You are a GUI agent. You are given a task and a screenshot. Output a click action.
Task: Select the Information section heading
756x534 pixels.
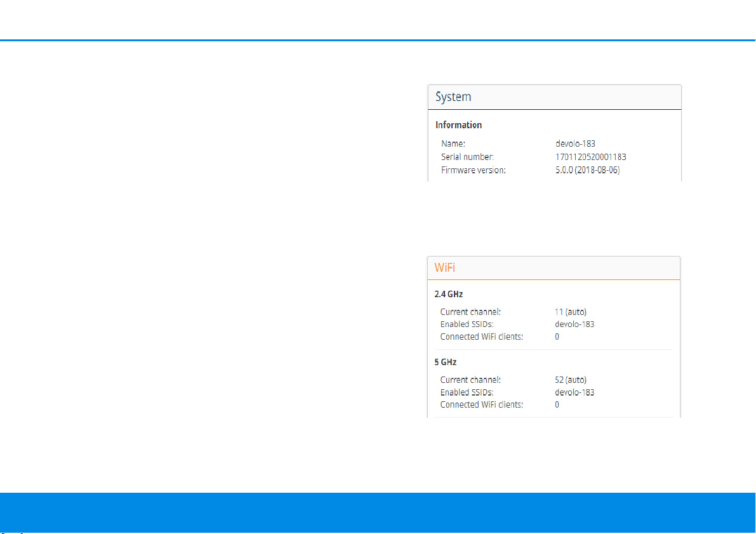[x=458, y=125]
